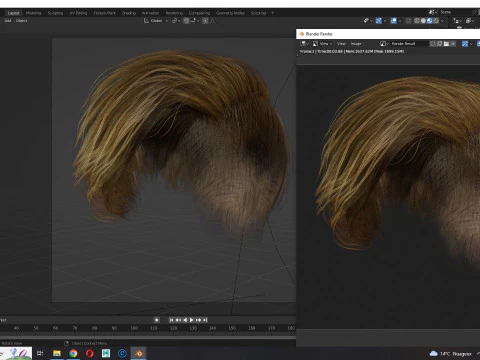Open outliner editor type dropdown
The image size is (480, 360).
457,21
